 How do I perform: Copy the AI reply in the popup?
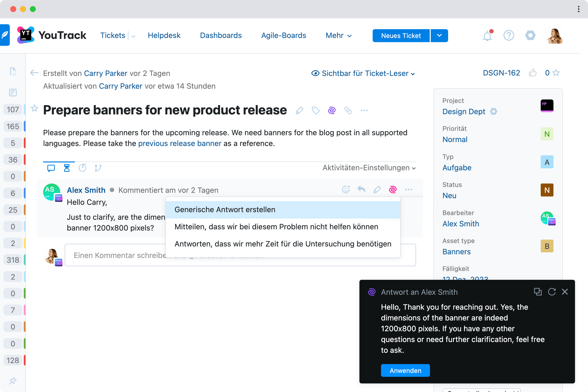point(538,292)
